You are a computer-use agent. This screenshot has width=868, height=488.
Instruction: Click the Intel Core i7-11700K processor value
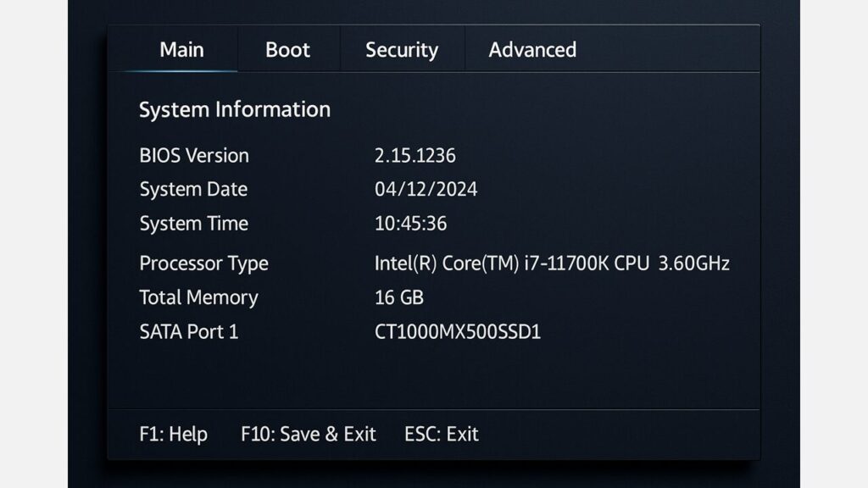pyautogui.click(x=552, y=263)
